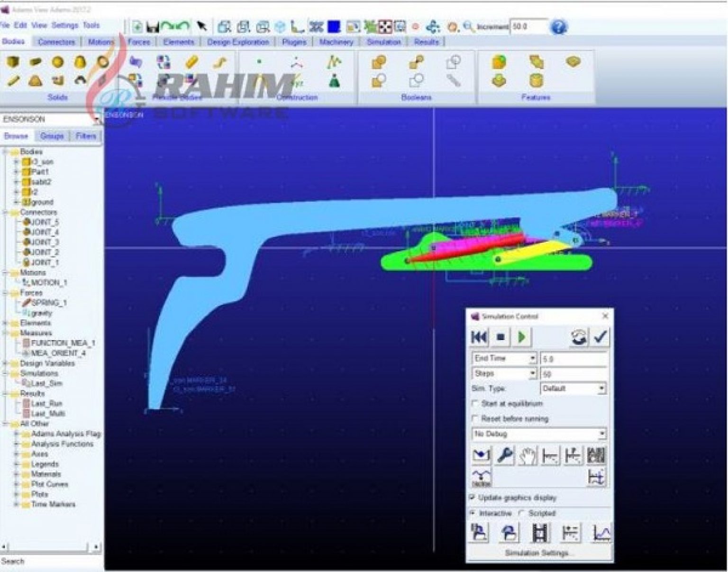
Task: Switch to Scripted simulation mode
Action: (x=521, y=513)
